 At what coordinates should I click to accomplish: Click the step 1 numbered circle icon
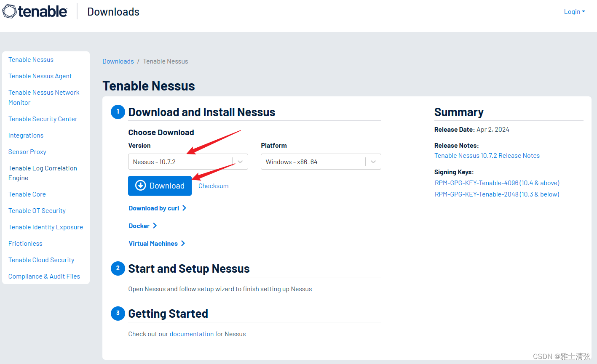point(118,112)
